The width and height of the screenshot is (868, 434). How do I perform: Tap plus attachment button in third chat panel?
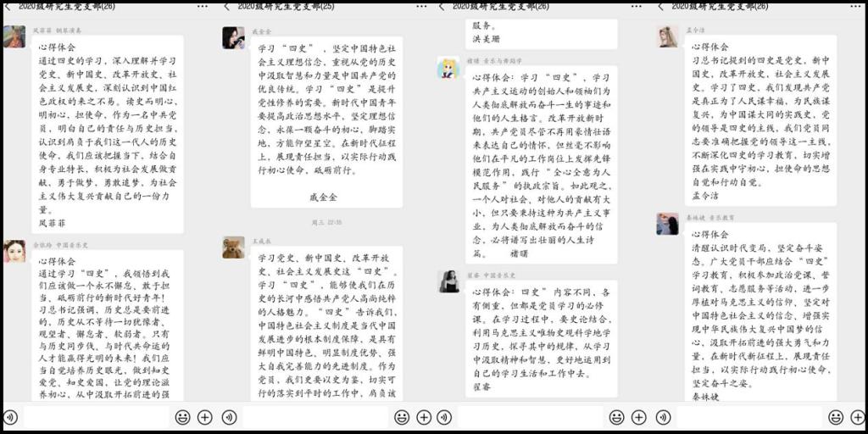pyautogui.click(x=639, y=417)
